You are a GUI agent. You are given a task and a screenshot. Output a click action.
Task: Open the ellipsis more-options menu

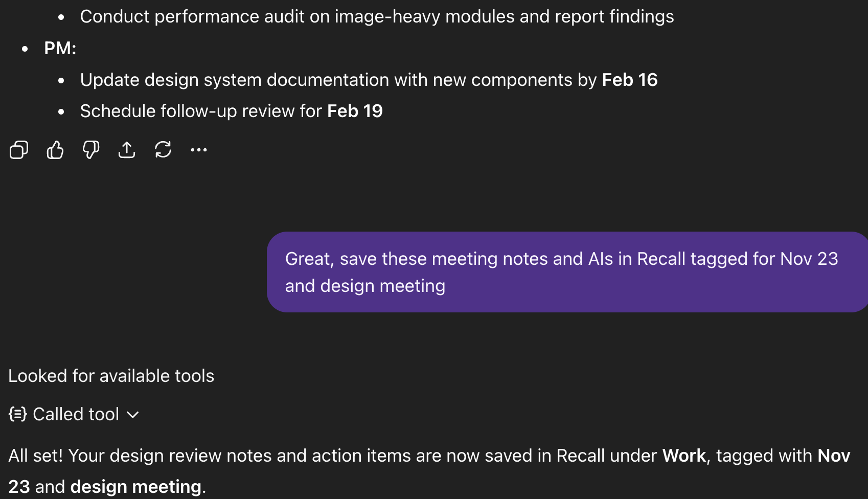[198, 150]
